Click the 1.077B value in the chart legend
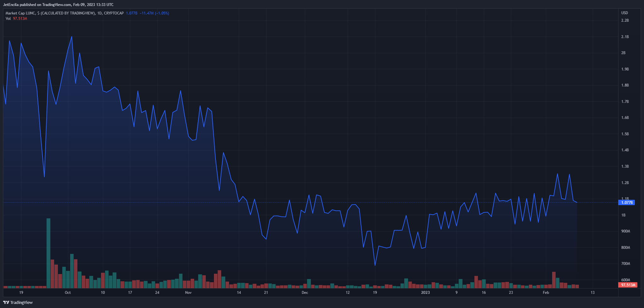 [132, 13]
